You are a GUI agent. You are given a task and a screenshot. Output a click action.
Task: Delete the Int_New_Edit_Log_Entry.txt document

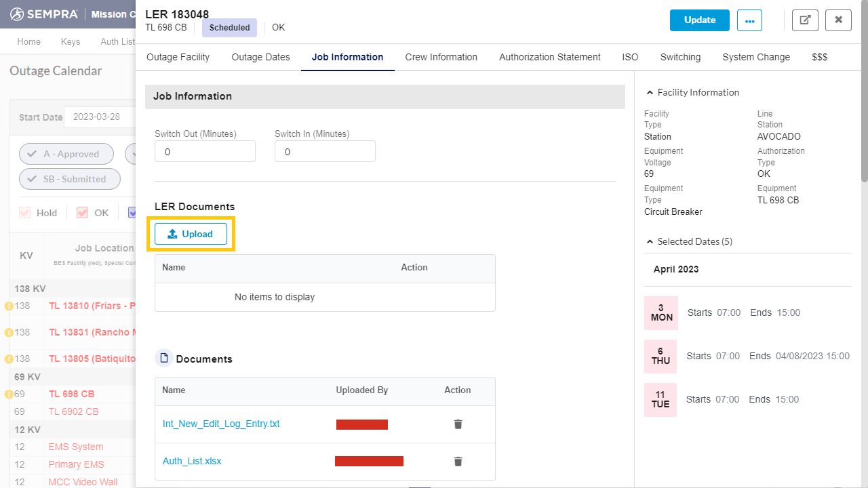coord(458,424)
